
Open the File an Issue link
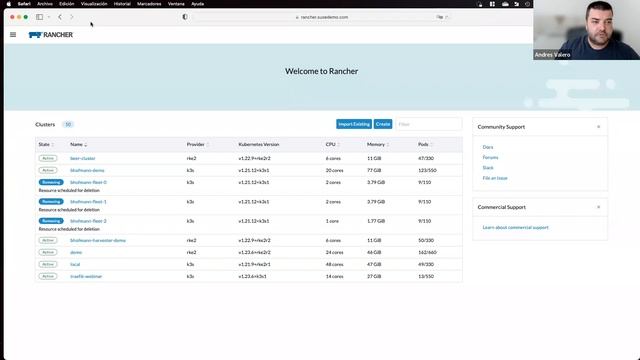495,178
